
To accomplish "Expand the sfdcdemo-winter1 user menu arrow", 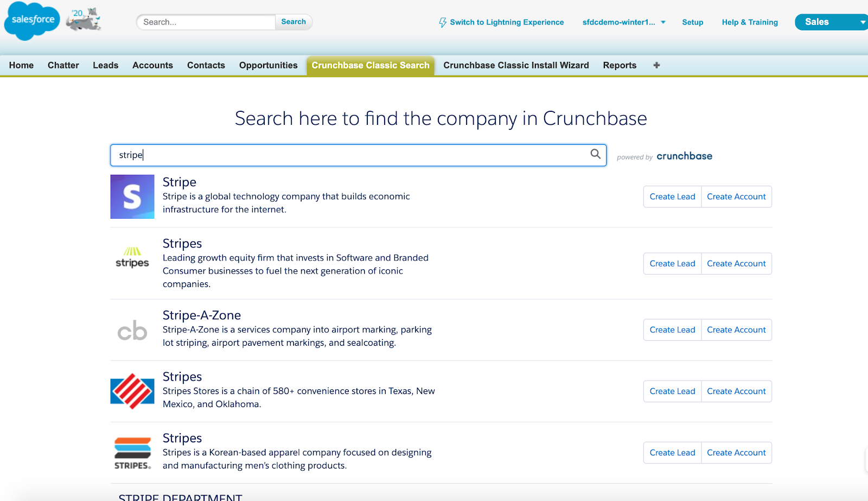I will point(663,22).
